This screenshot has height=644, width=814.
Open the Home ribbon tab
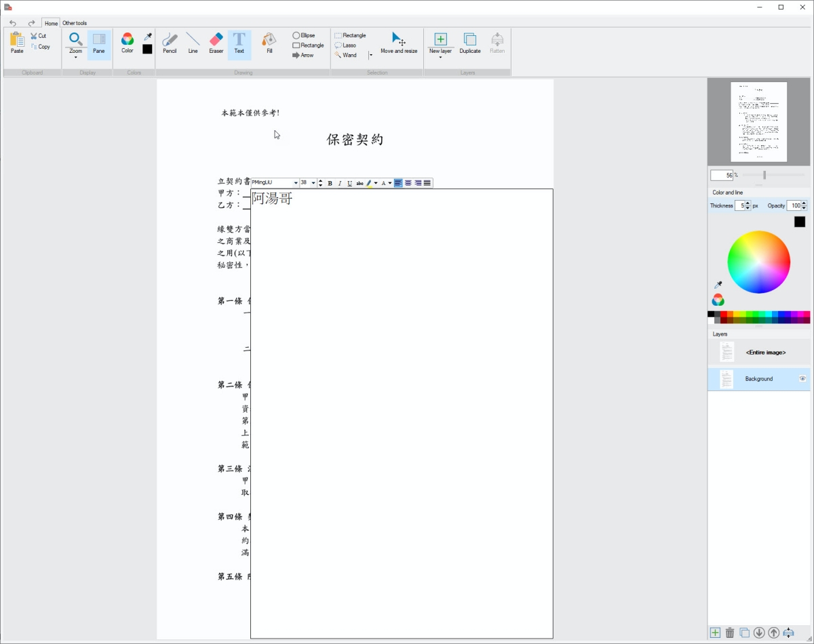(51, 23)
